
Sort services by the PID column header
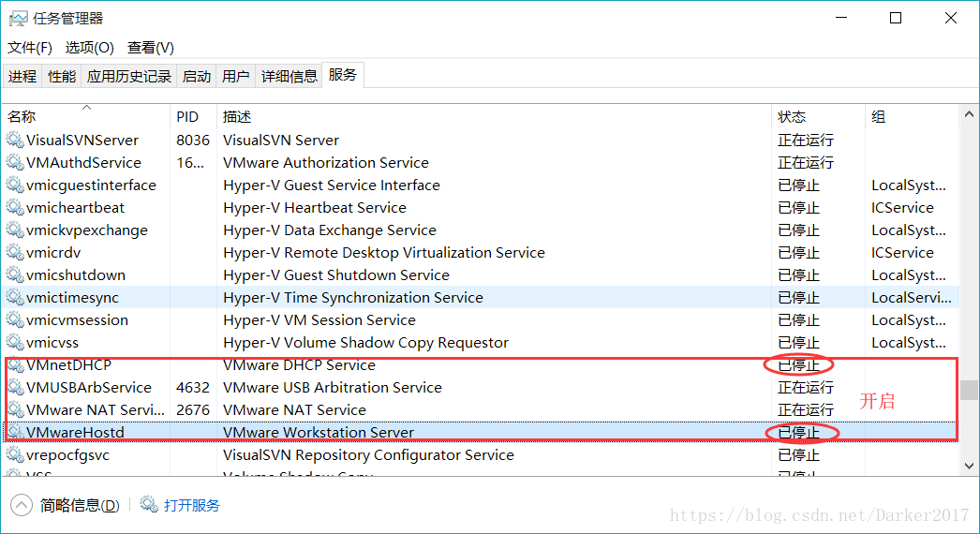click(x=193, y=116)
